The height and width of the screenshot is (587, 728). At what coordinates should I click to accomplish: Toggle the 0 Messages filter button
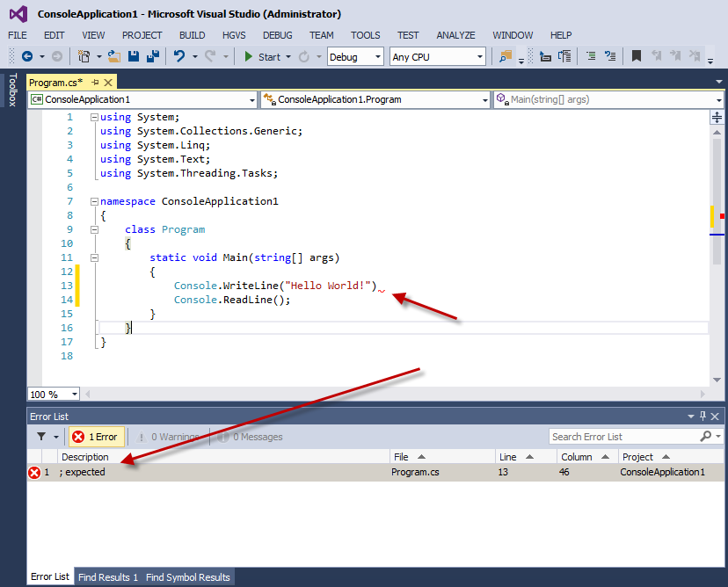(x=250, y=437)
